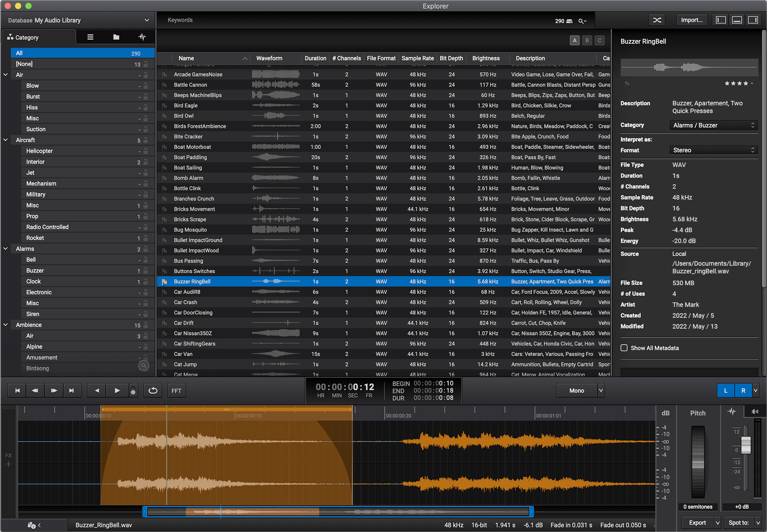The width and height of the screenshot is (767, 532).
Task: Open the waveform view in the sidebar
Action: [142, 37]
